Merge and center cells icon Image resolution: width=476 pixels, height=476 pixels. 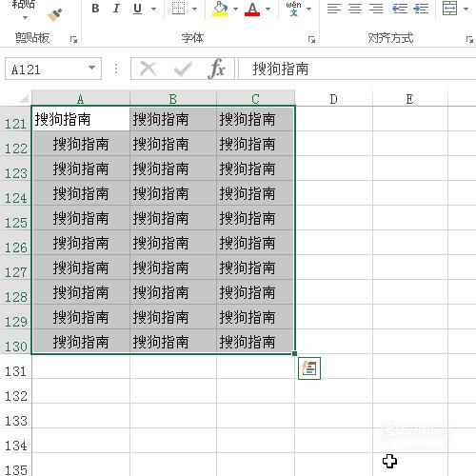pyautogui.click(x=450, y=9)
